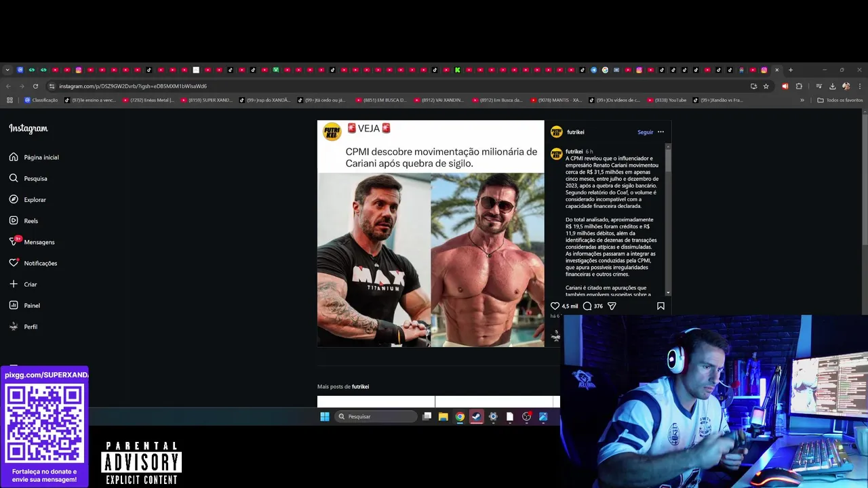Screen dimensions: 868x488
Task: Open the post's three-dot more options
Action: (660, 132)
